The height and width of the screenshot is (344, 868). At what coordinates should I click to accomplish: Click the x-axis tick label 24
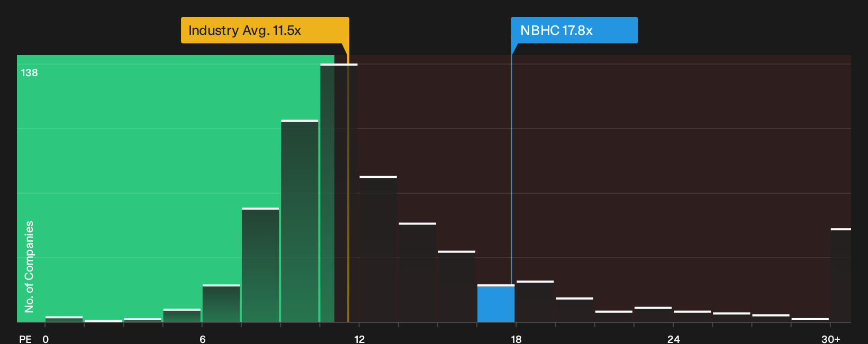coord(673,339)
